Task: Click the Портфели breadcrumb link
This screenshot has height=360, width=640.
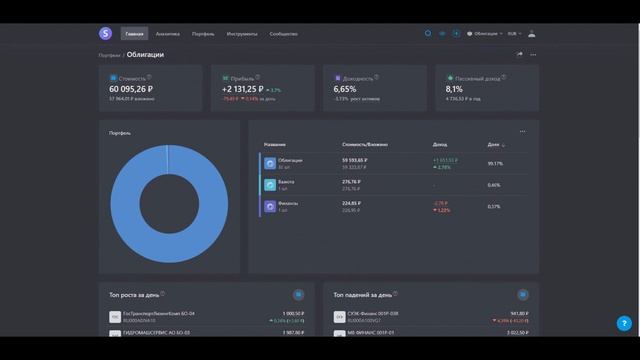Action: tap(109, 55)
